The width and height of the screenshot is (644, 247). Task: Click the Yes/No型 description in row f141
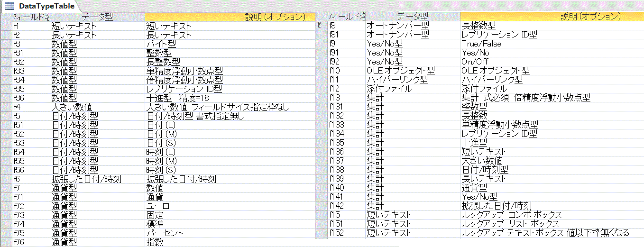pos(552,197)
